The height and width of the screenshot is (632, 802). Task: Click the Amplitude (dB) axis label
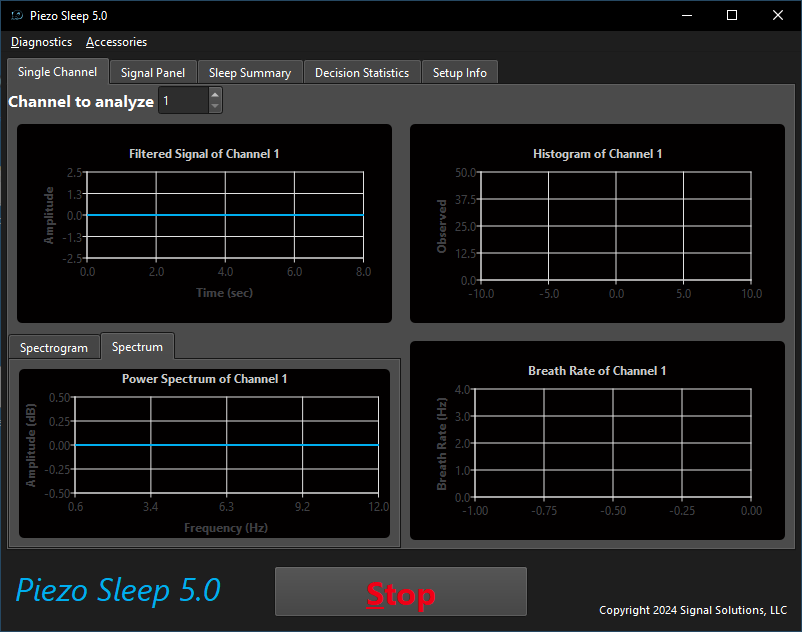(31, 445)
